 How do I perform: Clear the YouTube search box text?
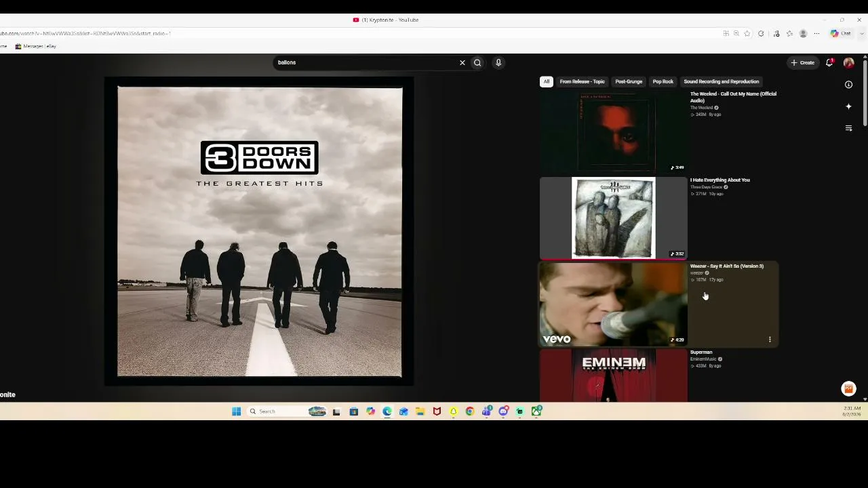point(462,62)
